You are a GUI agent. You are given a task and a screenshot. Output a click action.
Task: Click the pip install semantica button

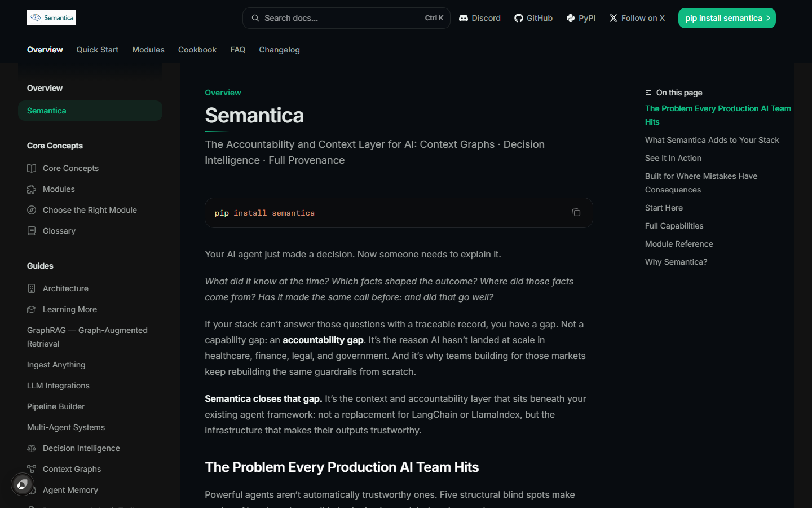(727, 18)
